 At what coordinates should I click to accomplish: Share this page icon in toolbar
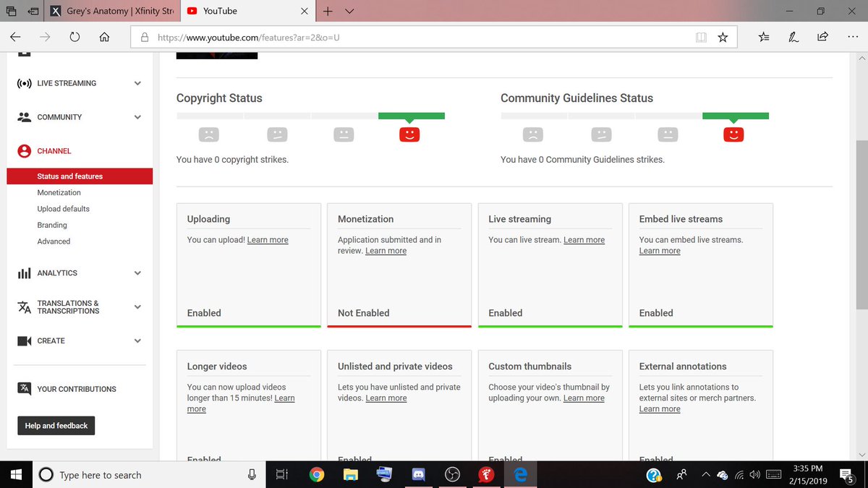pyautogui.click(x=822, y=37)
